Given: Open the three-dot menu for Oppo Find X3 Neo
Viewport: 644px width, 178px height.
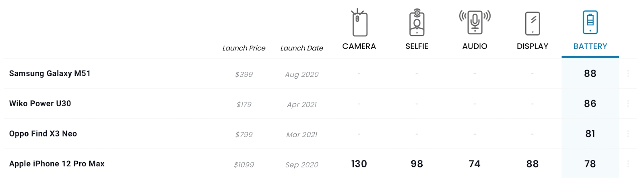Looking at the screenshot, I should (628, 134).
